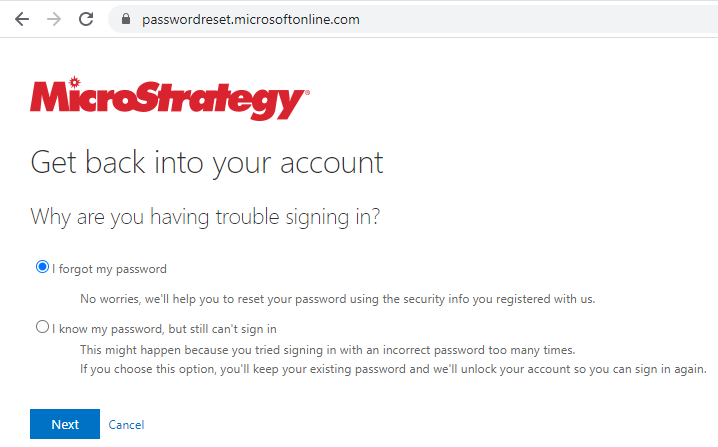Click the browser back arrow
Viewport: 718px width, 447px height.
21,19
